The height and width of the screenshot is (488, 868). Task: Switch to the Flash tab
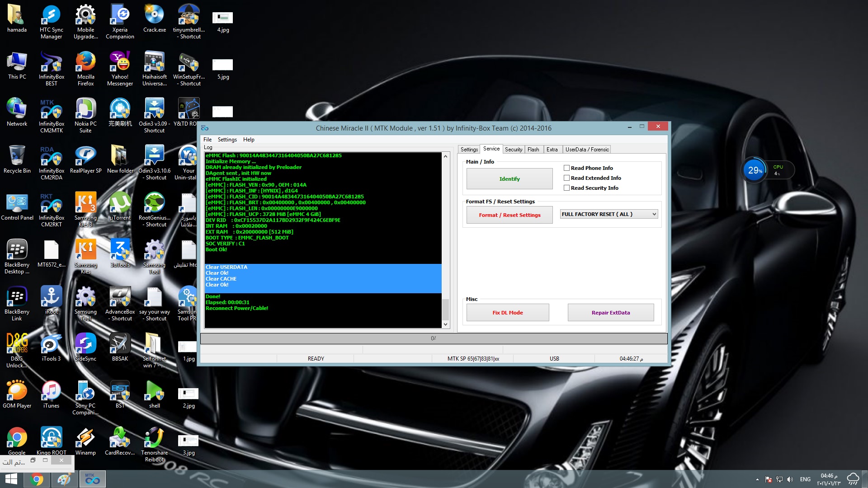533,150
